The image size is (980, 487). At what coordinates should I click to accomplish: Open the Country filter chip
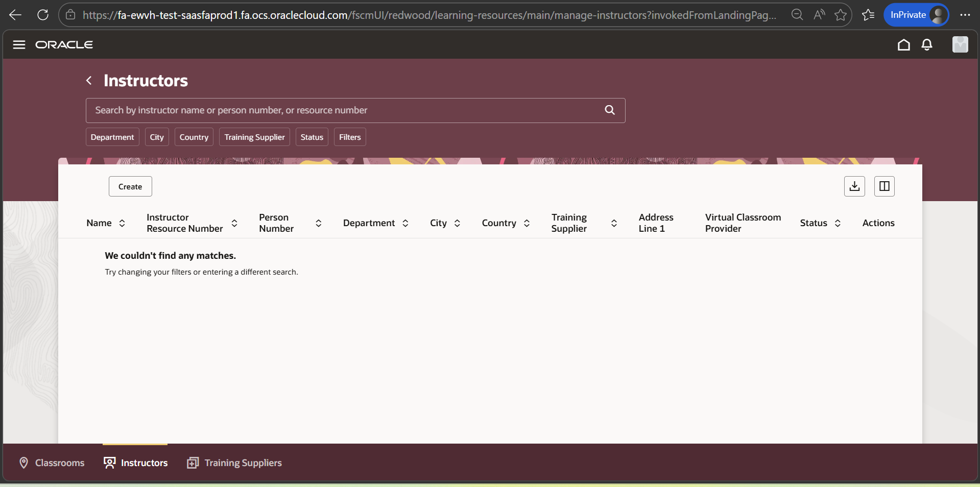(194, 137)
